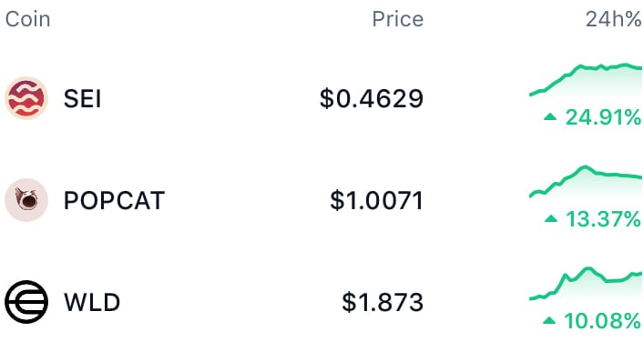This screenshot has width=644, height=342.
Task: Open the WLD 24h sparkline chart
Action: pyautogui.click(x=586, y=283)
